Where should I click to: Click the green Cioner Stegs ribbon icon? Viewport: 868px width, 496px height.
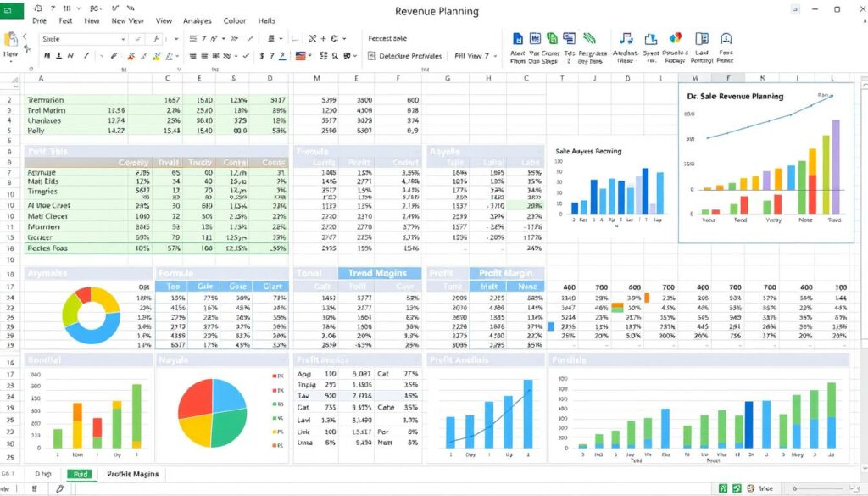(552, 38)
